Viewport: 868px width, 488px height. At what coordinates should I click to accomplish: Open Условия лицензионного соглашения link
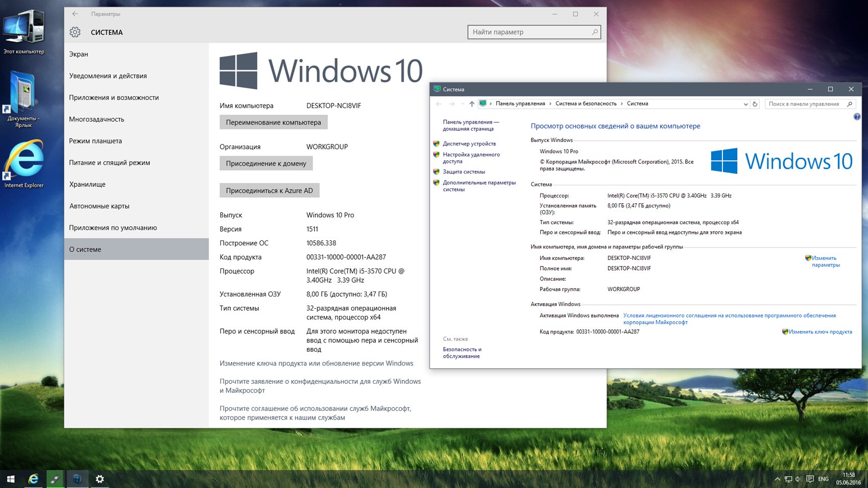click(729, 319)
